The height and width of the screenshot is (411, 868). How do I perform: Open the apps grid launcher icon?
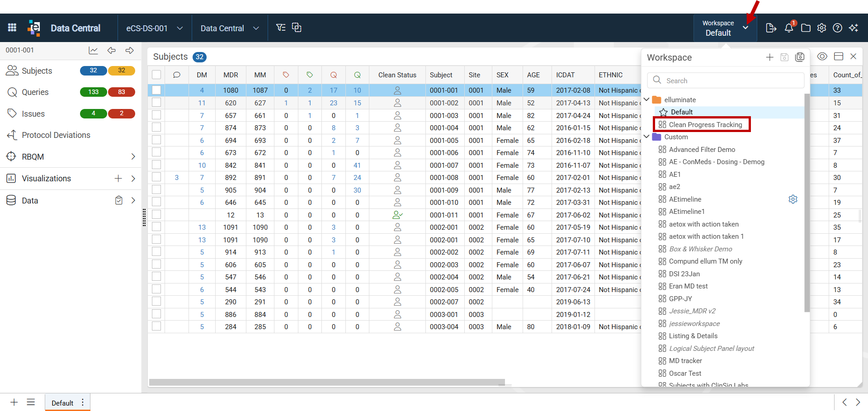[x=12, y=28]
